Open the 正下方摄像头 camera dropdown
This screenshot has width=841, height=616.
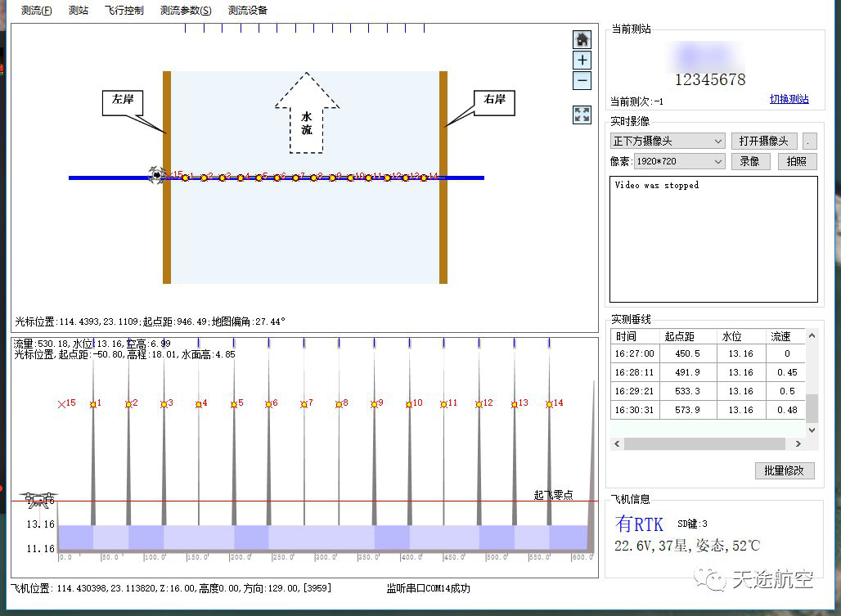point(668,141)
